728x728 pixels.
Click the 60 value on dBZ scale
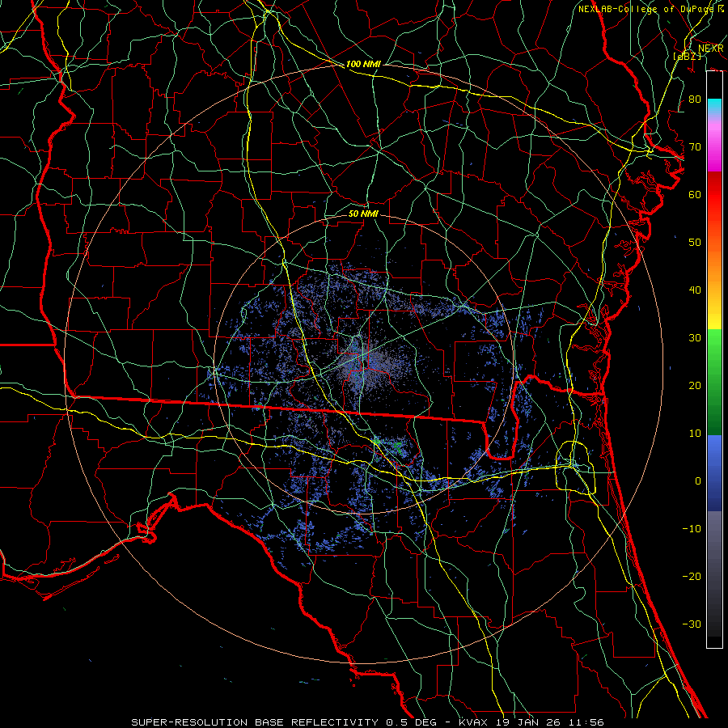(x=695, y=194)
